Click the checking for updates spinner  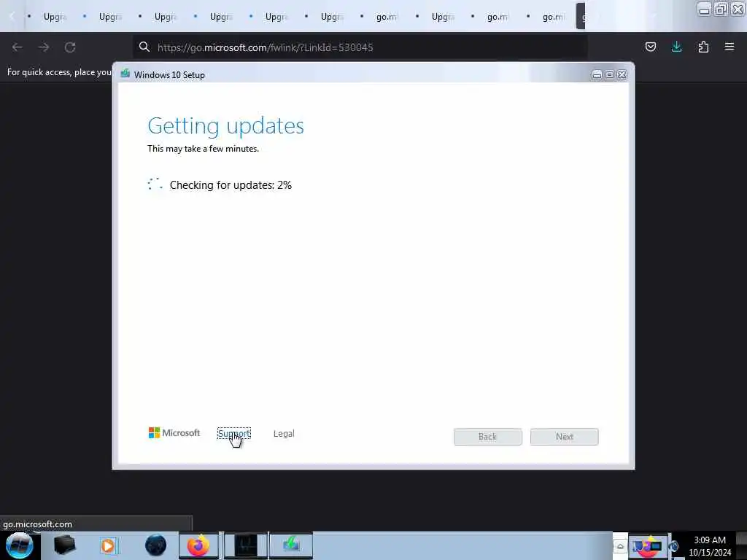155,184
